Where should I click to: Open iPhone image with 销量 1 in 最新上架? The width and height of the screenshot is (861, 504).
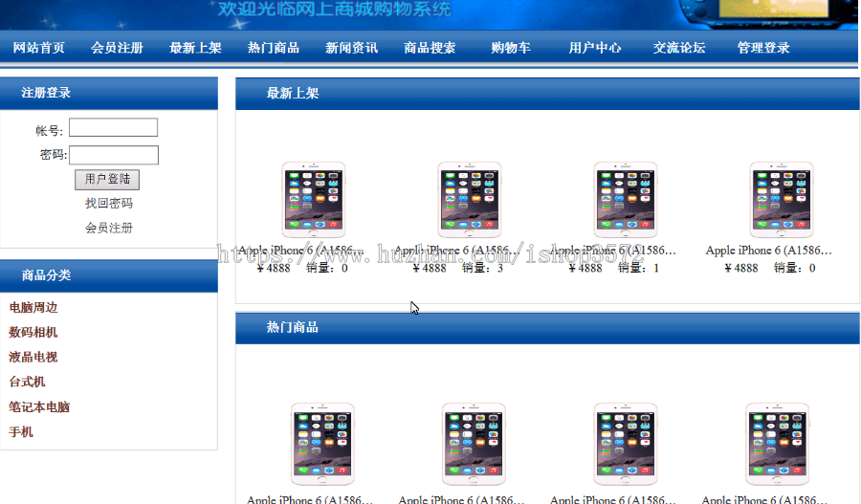click(626, 199)
